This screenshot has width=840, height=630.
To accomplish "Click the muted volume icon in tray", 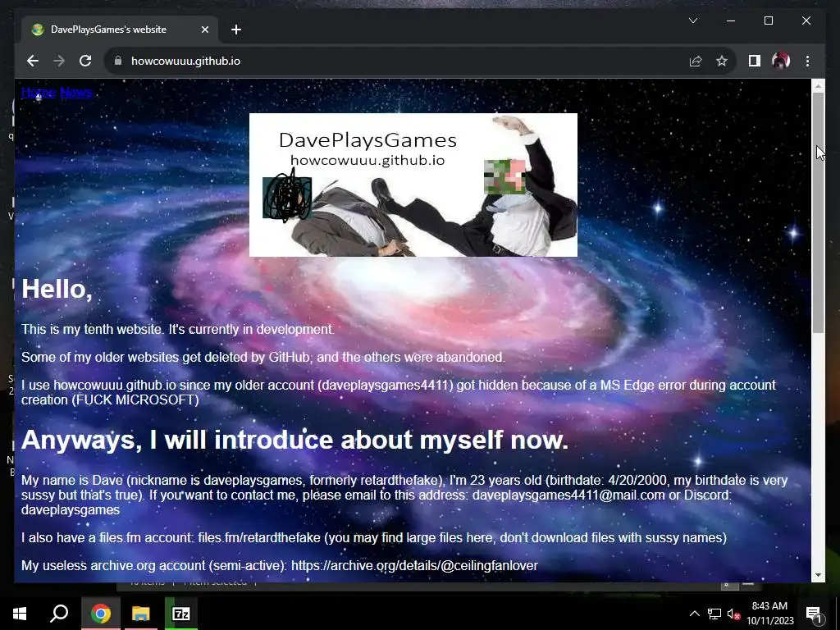I will tap(733, 614).
